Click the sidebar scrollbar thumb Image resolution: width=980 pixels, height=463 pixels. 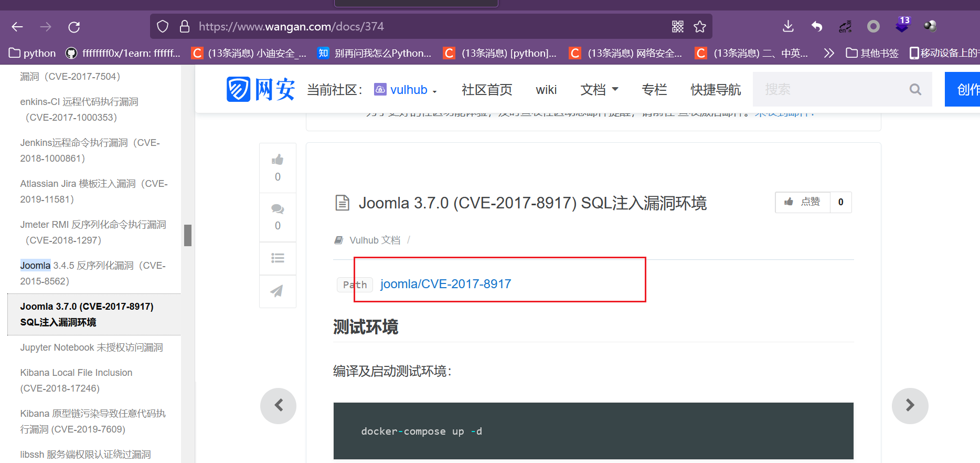point(188,235)
